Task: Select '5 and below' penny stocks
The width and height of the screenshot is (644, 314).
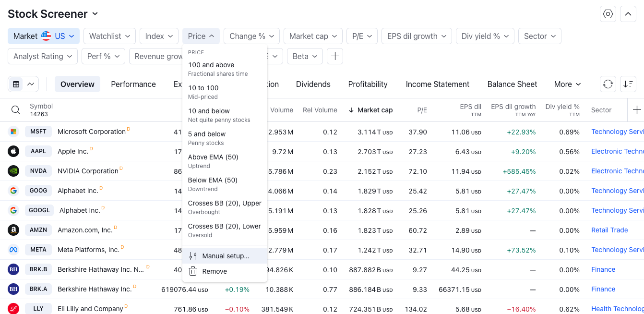Action: click(x=225, y=138)
